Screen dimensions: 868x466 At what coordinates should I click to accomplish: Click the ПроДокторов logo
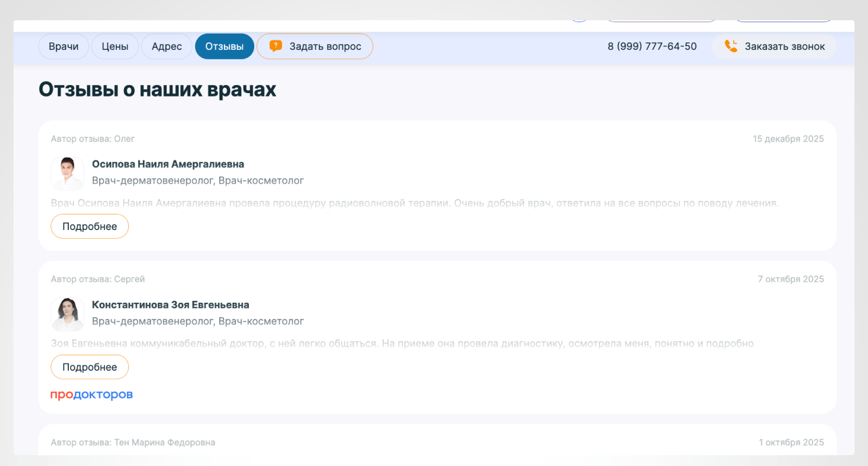[92, 395]
